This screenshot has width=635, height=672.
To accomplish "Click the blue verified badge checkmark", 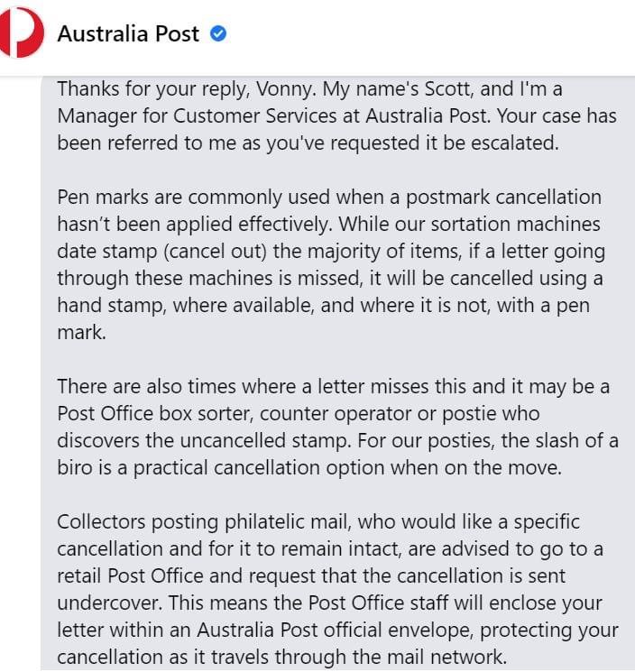I will [218, 33].
